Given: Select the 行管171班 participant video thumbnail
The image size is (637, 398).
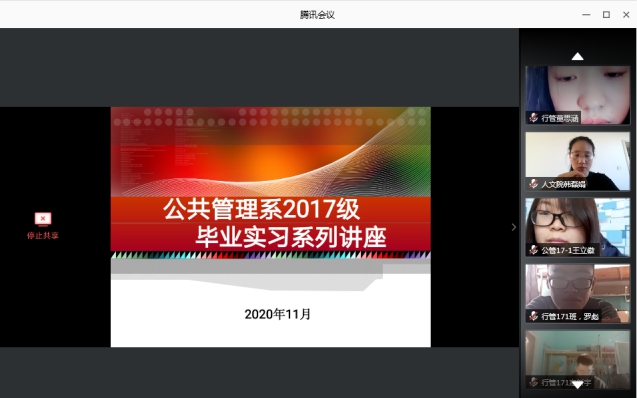Looking at the screenshot, I should (x=577, y=293).
